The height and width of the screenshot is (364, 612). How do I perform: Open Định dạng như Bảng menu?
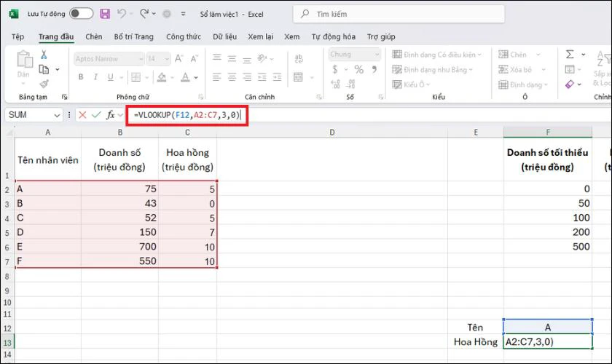[x=433, y=70]
